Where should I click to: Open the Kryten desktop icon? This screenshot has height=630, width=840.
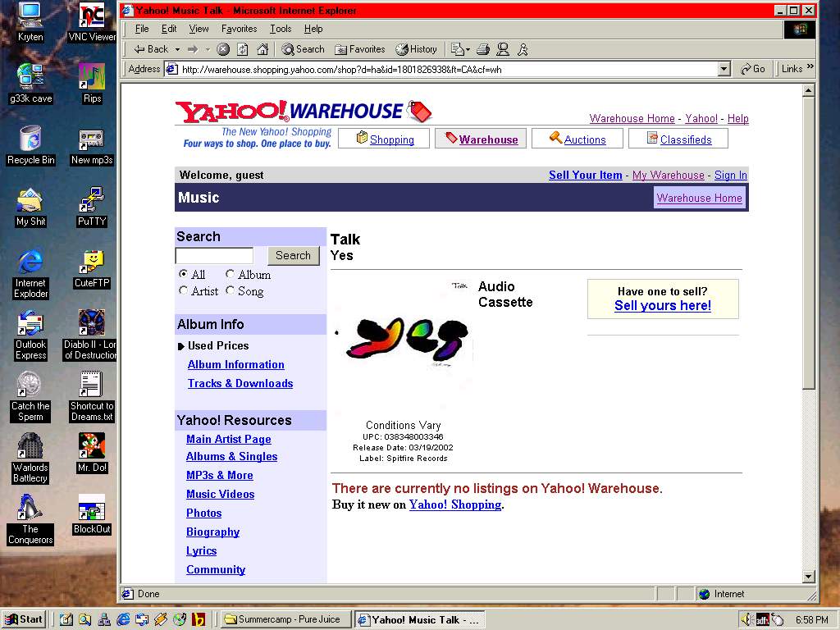tap(30, 22)
